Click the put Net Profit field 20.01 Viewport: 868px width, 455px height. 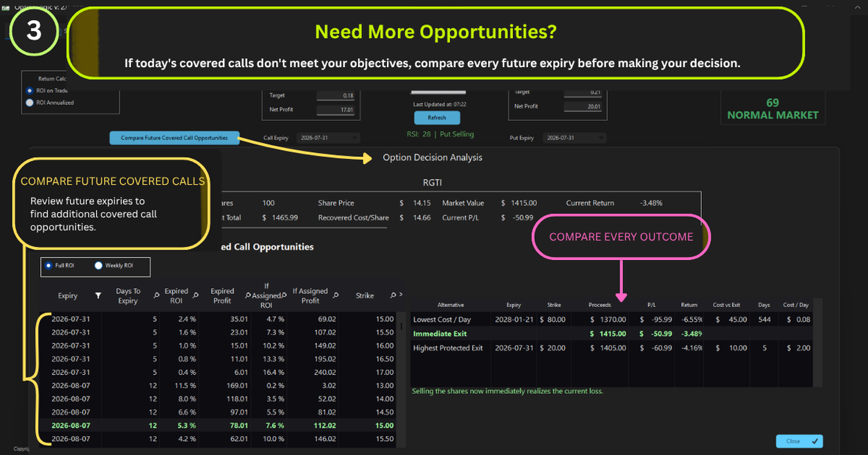tap(583, 106)
